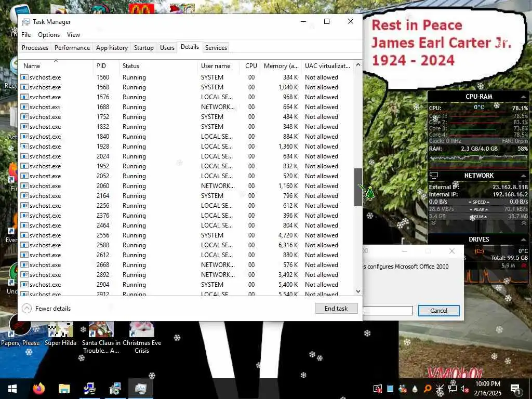The width and height of the screenshot is (532, 399).
Task: Click the Rainmeter droplet tray icon
Action: point(415,389)
